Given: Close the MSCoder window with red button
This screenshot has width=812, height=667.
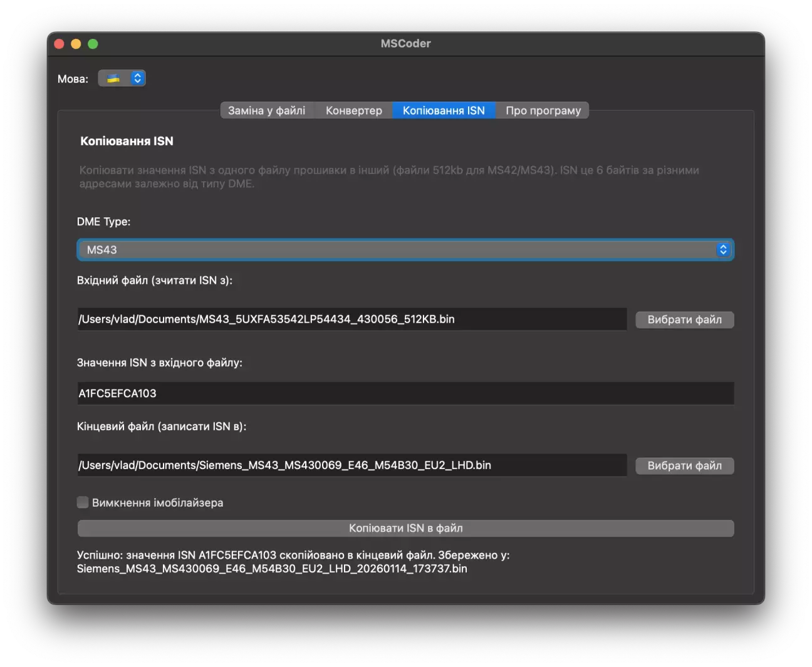Looking at the screenshot, I should [x=60, y=44].
